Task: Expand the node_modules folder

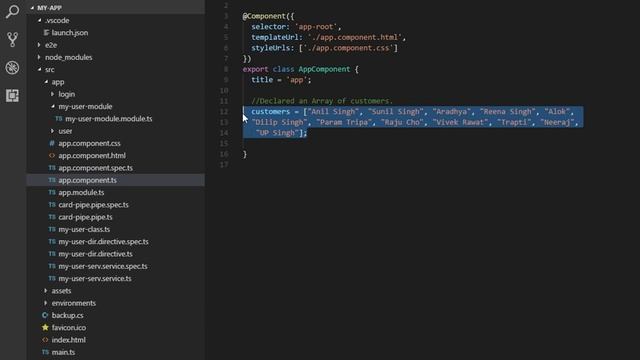Action: (39, 57)
